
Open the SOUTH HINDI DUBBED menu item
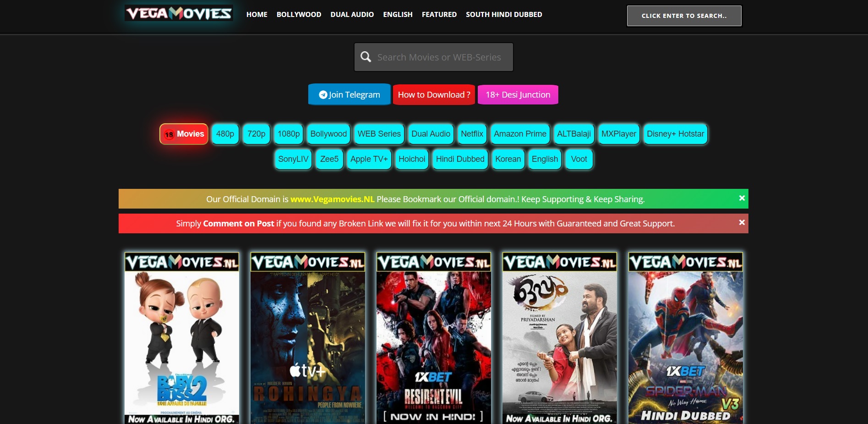click(x=504, y=15)
